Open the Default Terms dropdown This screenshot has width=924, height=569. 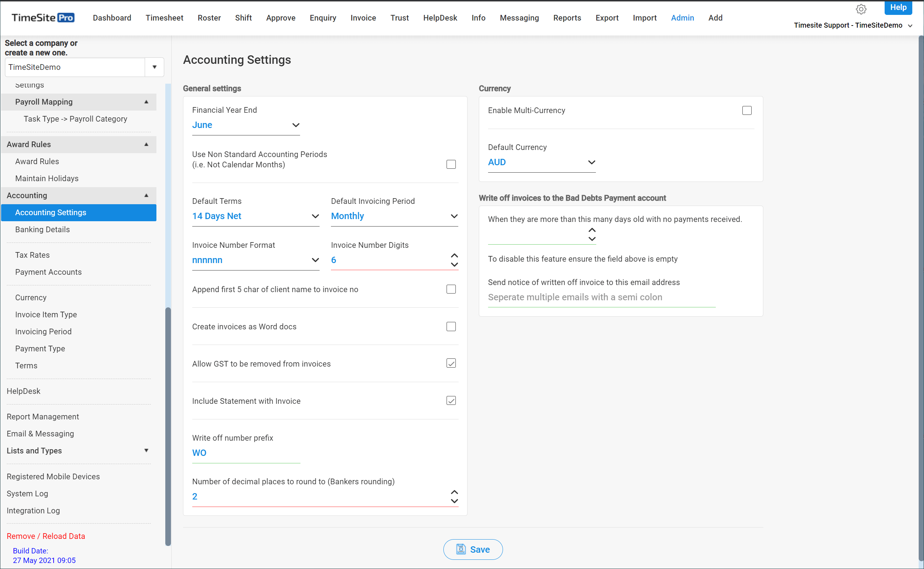pos(256,216)
